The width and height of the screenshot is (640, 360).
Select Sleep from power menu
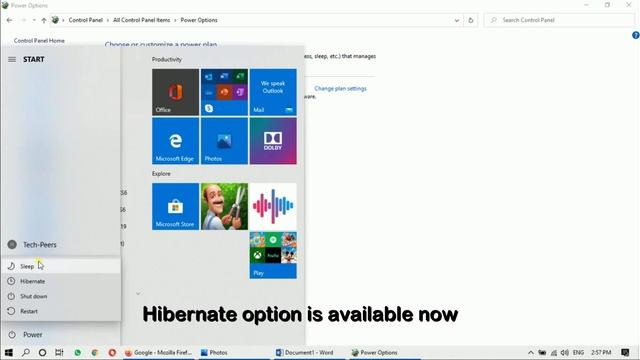point(61,266)
